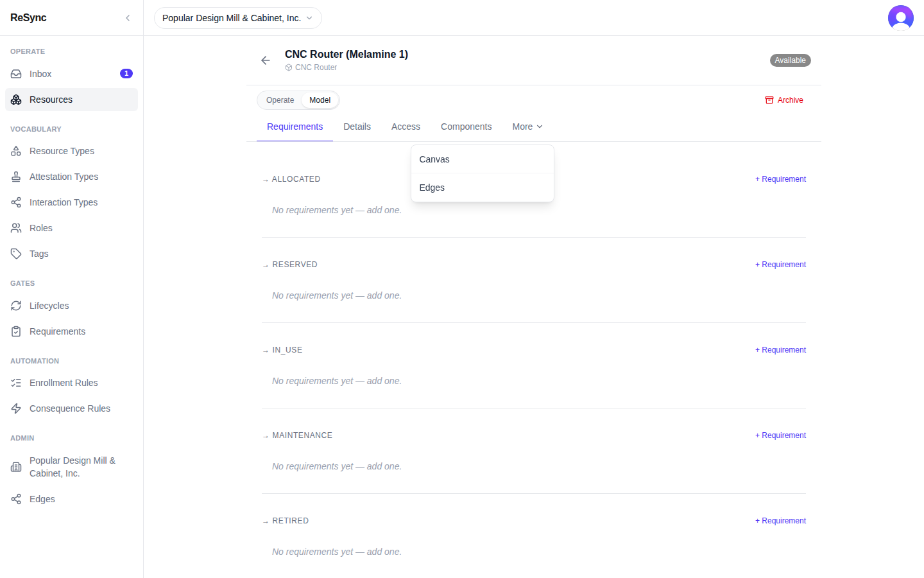This screenshot has height=578, width=924.
Task: Click the Lifecycles refresh icon
Action: [16, 306]
